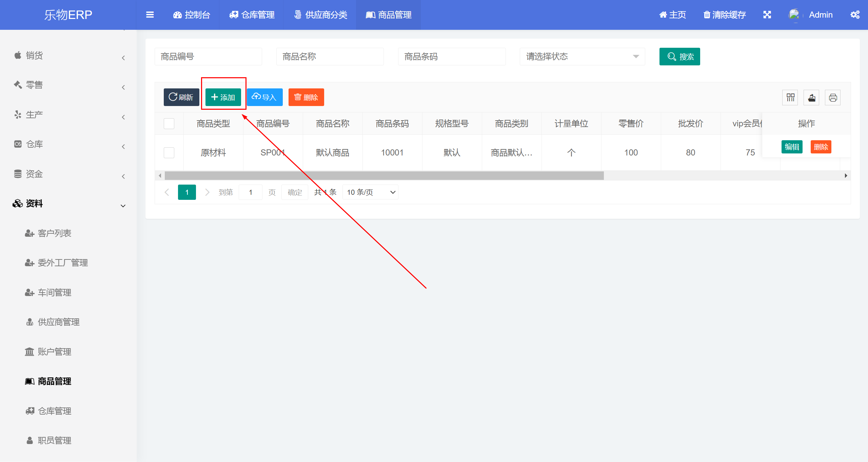Click the hamburger menu collapse icon
This screenshot has width=868, height=462.
(x=150, y=15)
